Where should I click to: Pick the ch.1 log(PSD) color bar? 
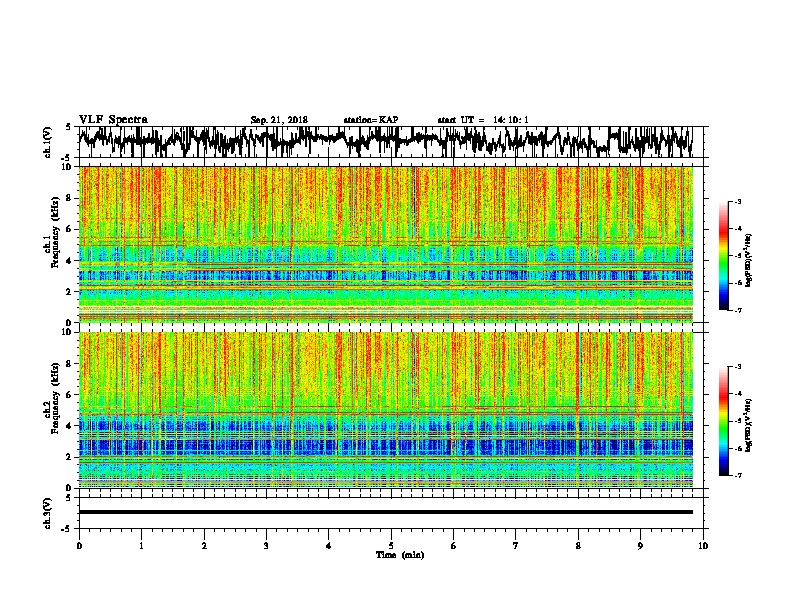click(724, 256)
